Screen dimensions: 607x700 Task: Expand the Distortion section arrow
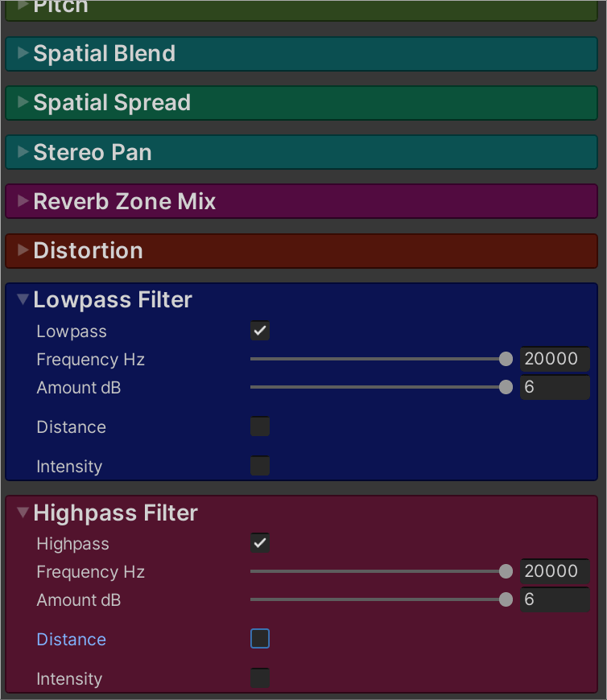pos(23,250)
